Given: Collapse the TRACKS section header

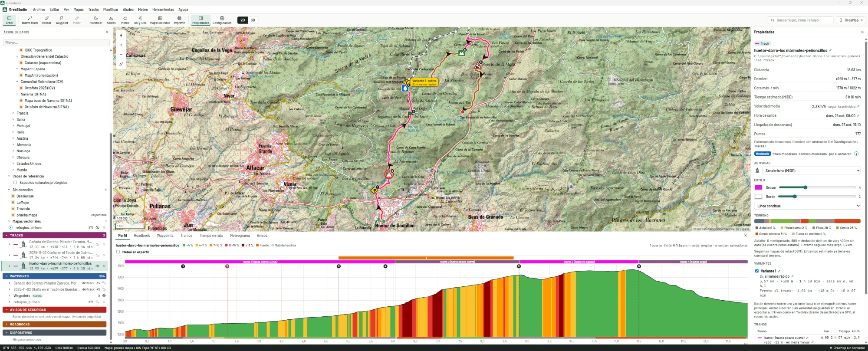Looking at the screenshot, I should click(54, 235).
